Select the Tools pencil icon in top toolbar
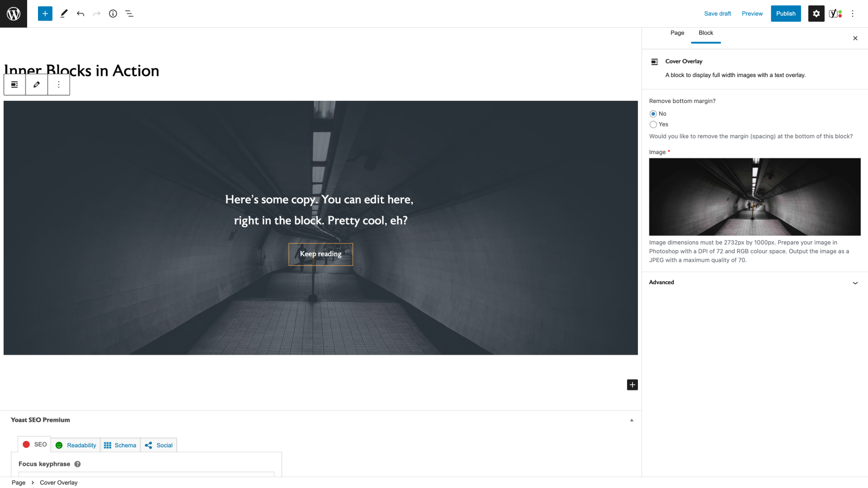 [x=64, y=14]
